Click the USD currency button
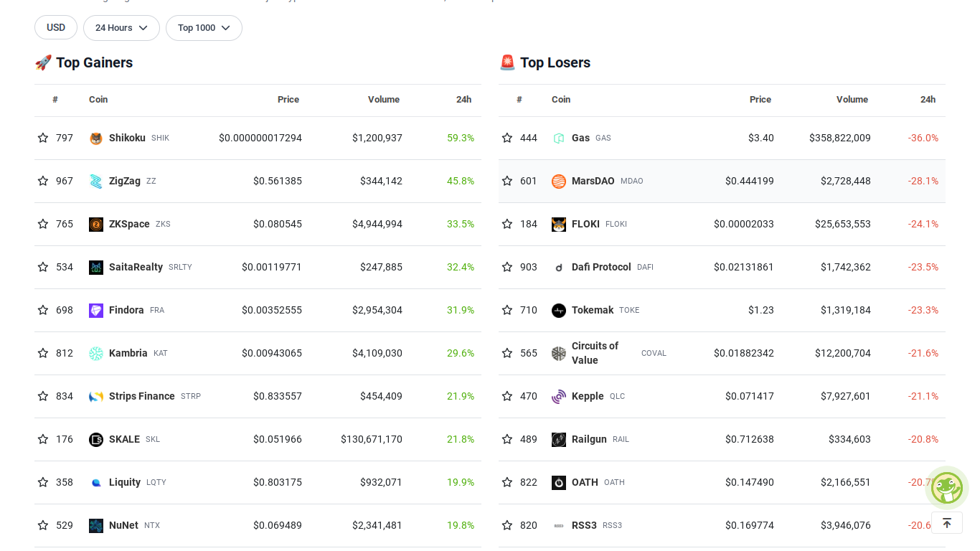The width and height of the screenshot is (980, 551). pyautogui.click(x=56, y=27)
